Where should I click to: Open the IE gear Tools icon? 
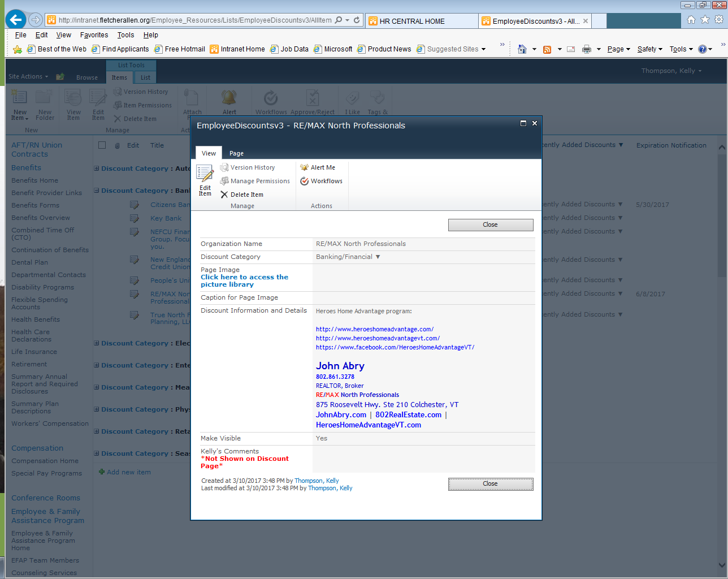pyautogui.click(x=718, y=19)
